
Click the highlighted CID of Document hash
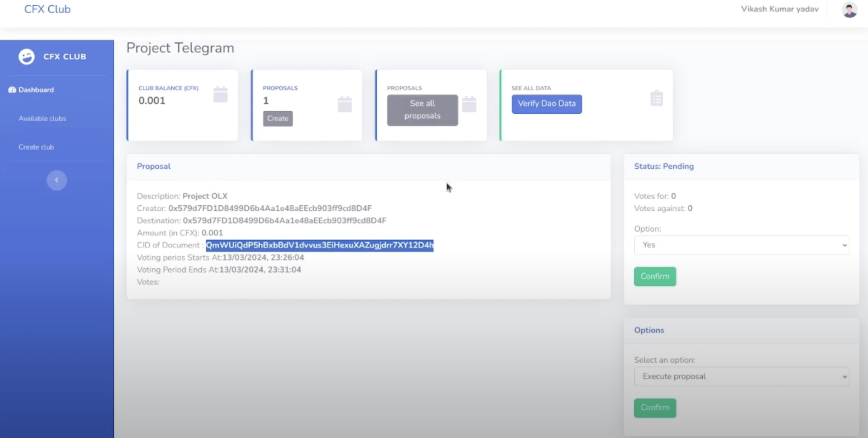(x=319, y=245)
